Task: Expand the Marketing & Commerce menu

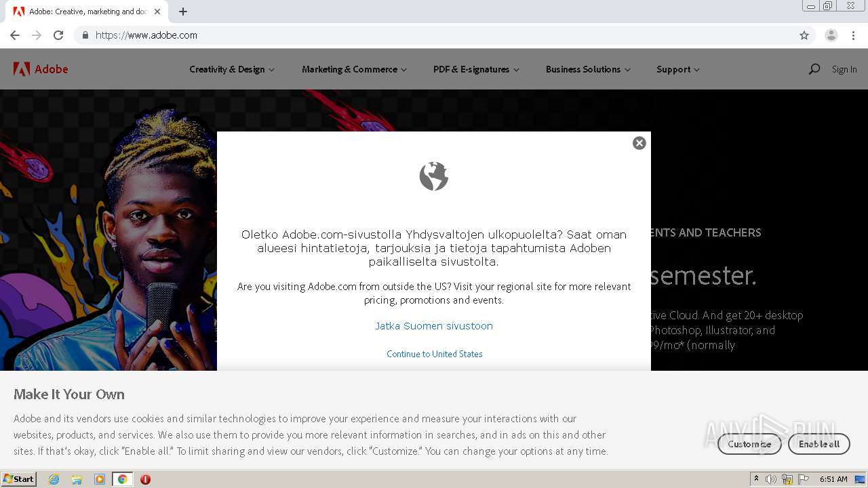Action: click(354, 69)
